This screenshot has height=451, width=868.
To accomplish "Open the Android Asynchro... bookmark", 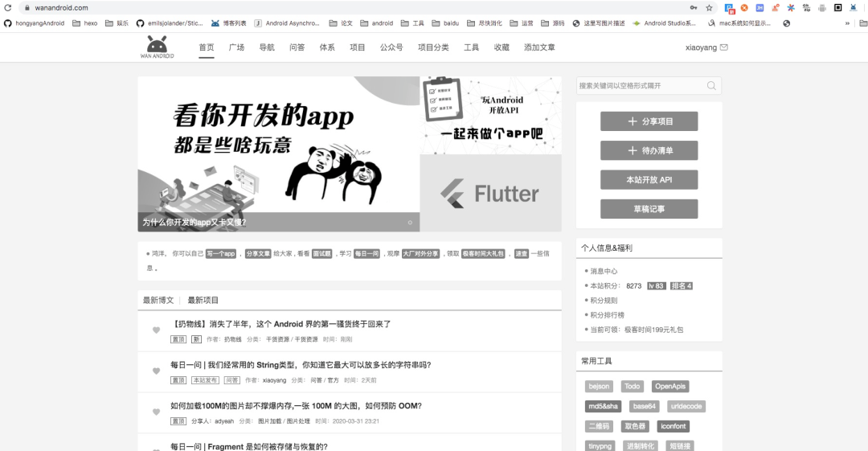I will 287,23.
